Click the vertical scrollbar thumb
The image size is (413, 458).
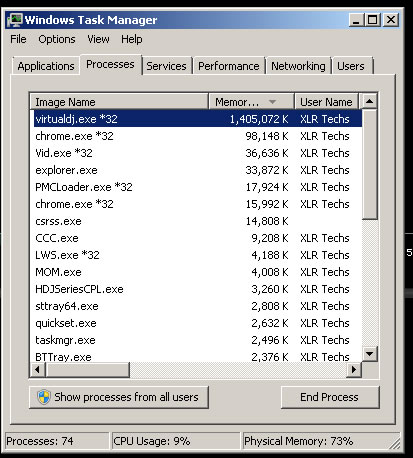pyautogui.click(x=369, y=164)
